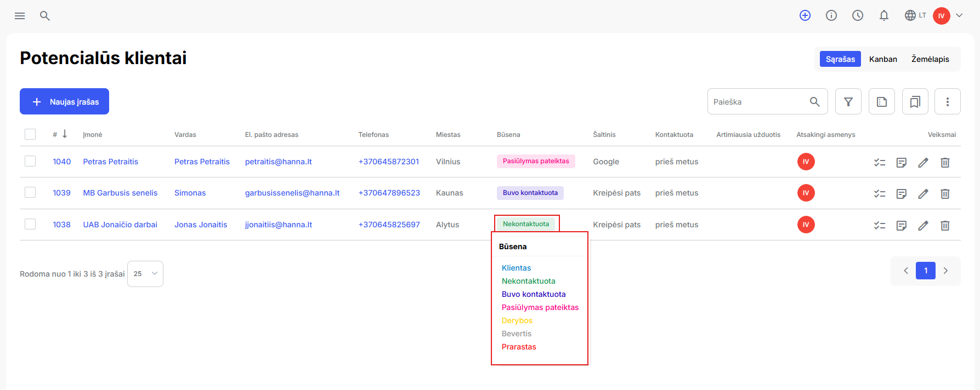Image resolution: width=980 pixels, height=390 pixels.
Task: Toggle the select-all header checkbox
Action: coord(30,134)
